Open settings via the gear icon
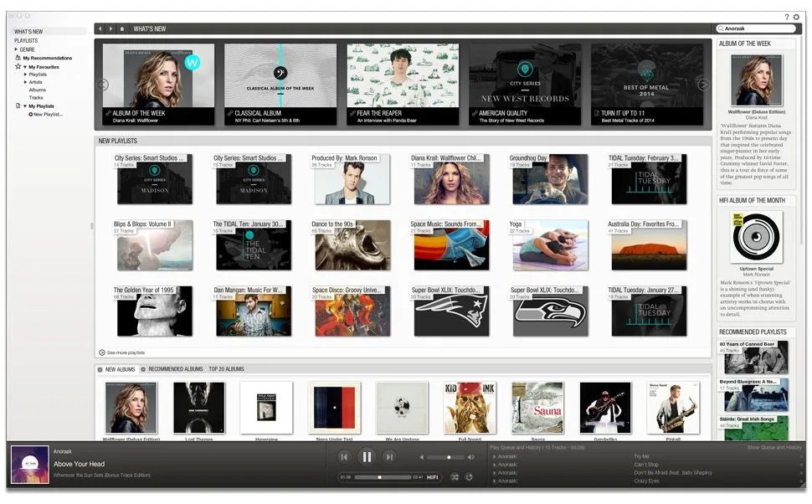The height and width of the screenshot is (504, 812). tap(796, 17)
